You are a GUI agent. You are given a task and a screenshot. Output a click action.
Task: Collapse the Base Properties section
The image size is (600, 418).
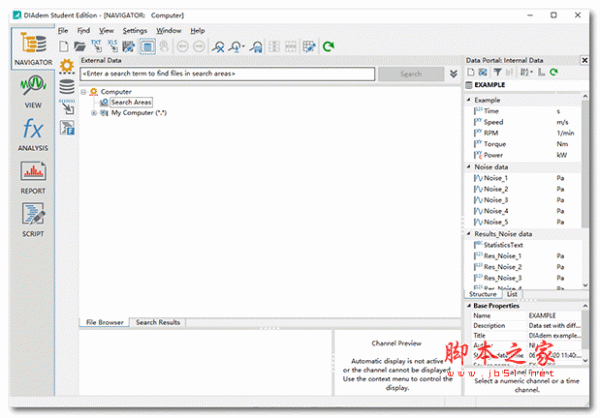point(469,306)
